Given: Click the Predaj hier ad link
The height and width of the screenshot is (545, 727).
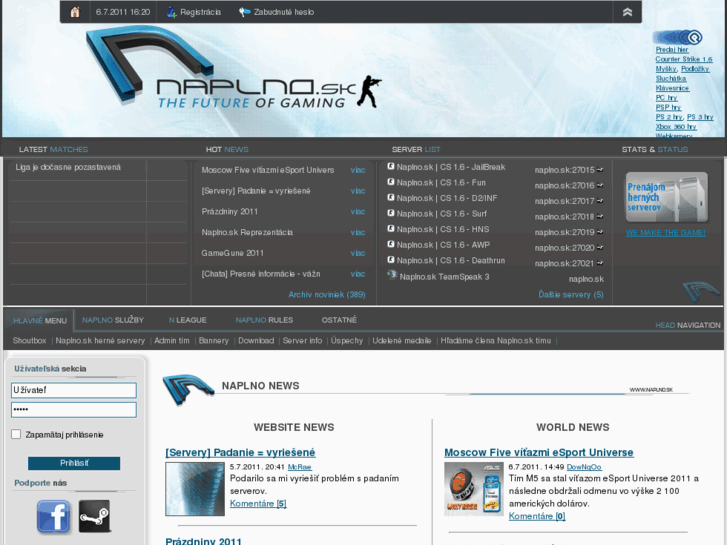Looking at the screenshot, I should pos(672,50).
